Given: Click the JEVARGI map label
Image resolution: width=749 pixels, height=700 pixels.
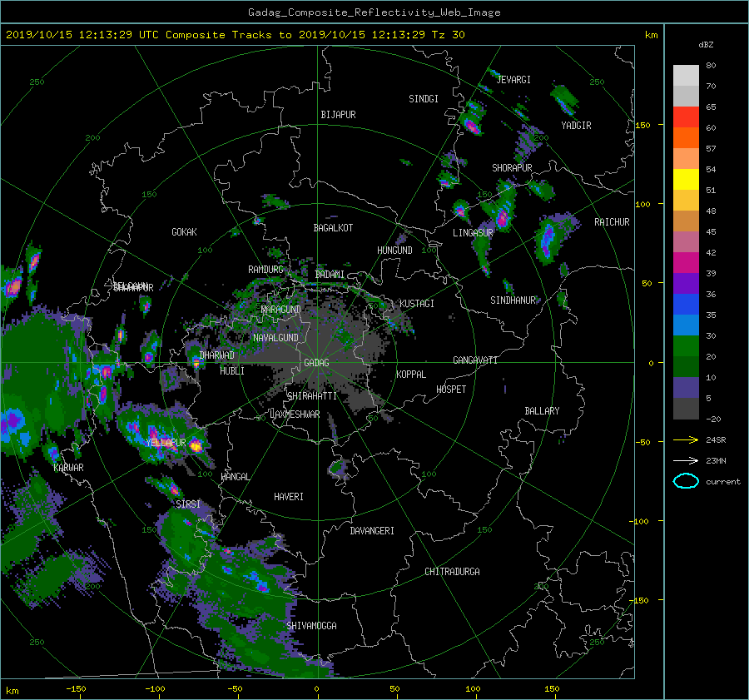Looking at the screenshot, I should point(513,80).
